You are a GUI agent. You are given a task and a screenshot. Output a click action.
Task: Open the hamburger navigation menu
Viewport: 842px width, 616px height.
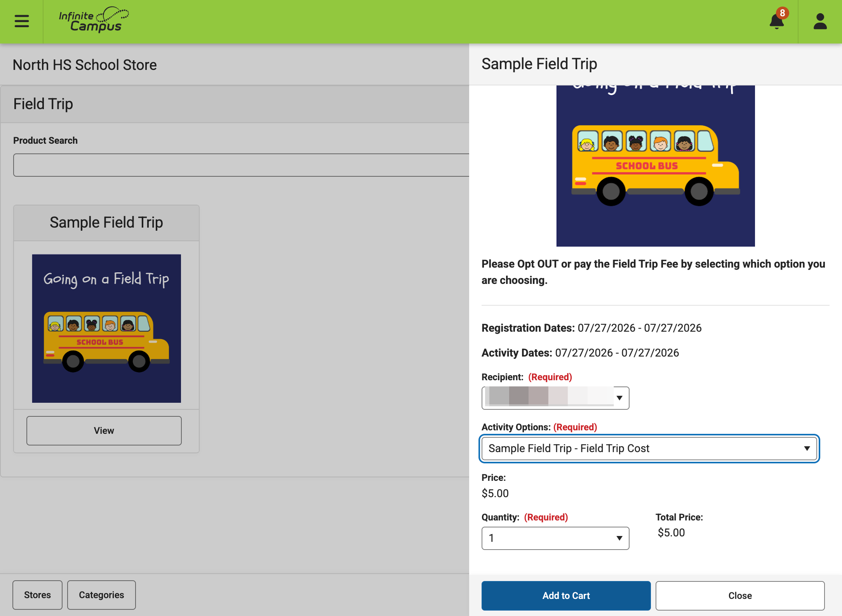click(x=22, y=21)
